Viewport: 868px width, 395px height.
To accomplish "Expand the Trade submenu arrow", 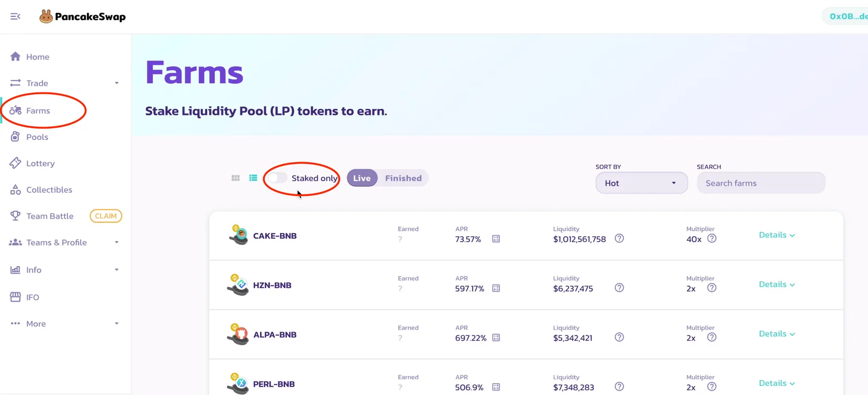I will click(117, 83).
